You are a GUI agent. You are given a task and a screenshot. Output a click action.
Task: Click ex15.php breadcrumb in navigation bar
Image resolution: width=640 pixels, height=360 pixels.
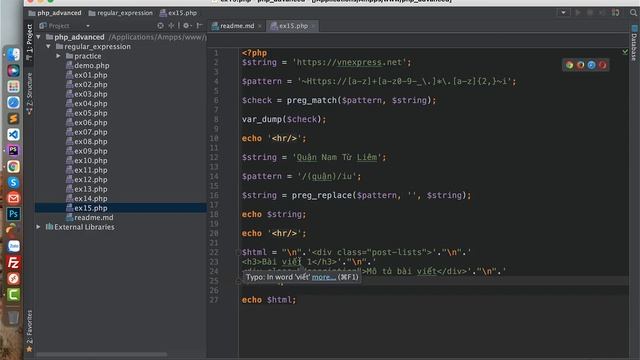(178, 13)
